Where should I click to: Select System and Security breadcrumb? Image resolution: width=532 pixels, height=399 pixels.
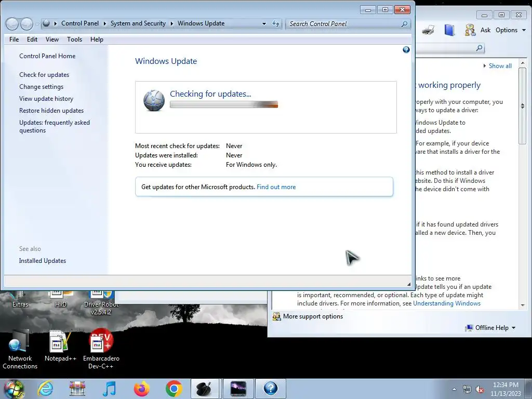point(138,23)
